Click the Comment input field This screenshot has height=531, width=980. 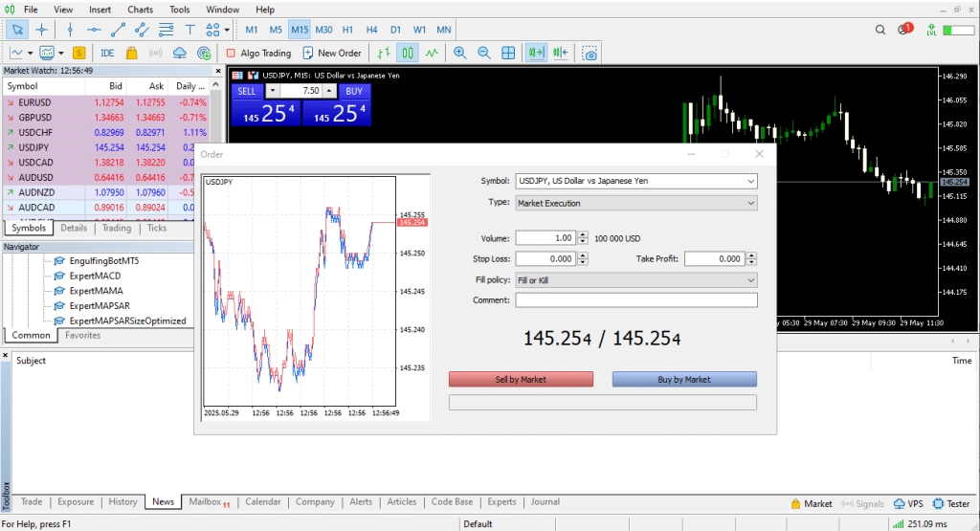(635, 300)
